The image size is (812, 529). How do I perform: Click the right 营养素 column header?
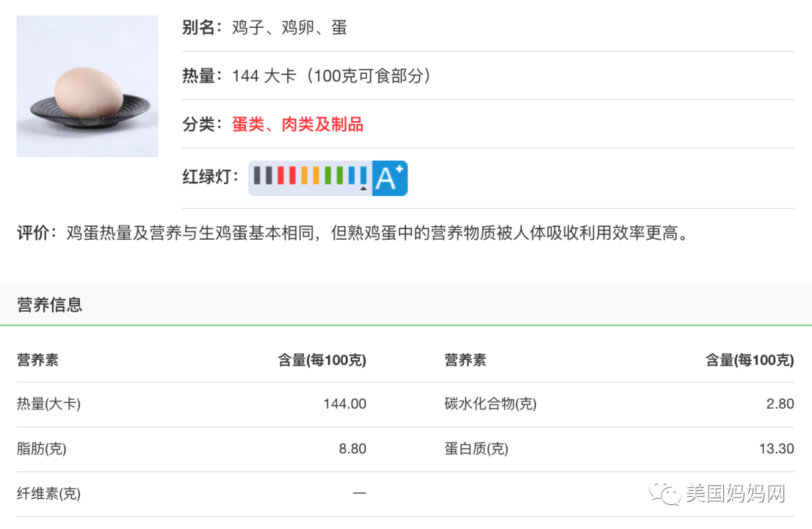coord(465,360)
